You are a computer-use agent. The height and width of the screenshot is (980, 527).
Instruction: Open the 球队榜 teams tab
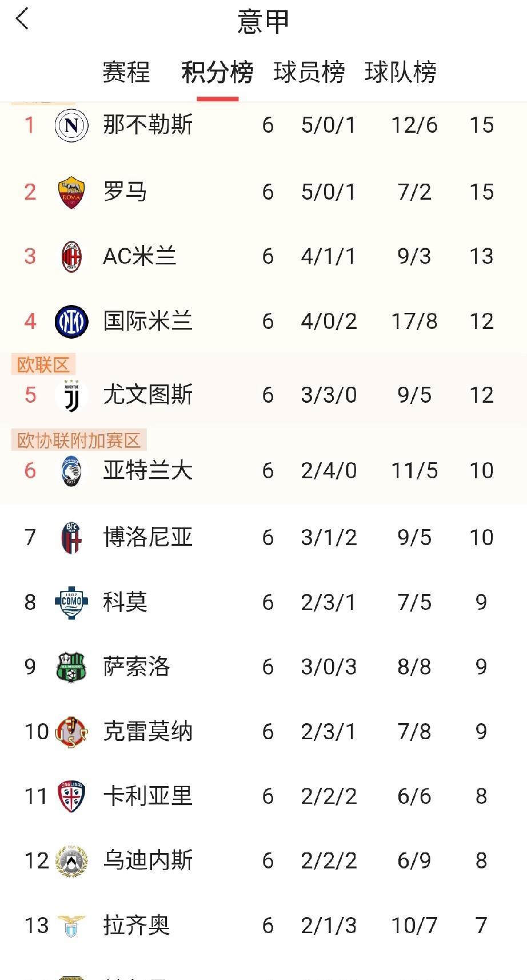pos(401,73)
